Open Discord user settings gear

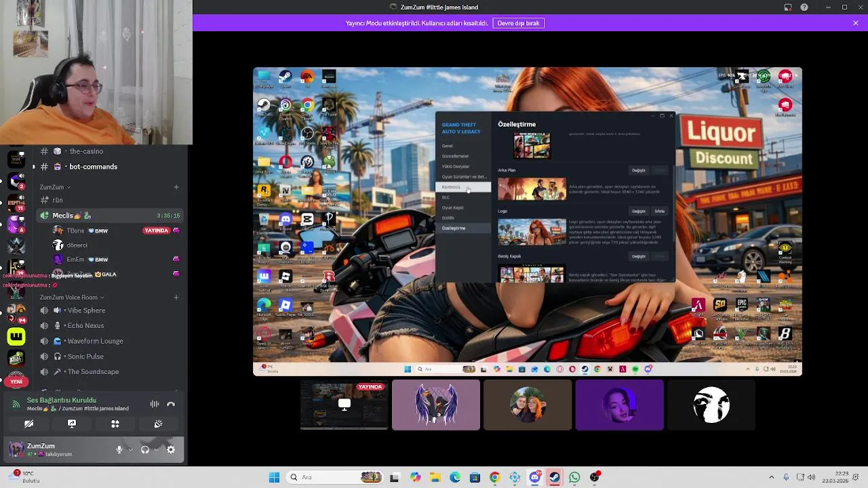pos(171,449)
